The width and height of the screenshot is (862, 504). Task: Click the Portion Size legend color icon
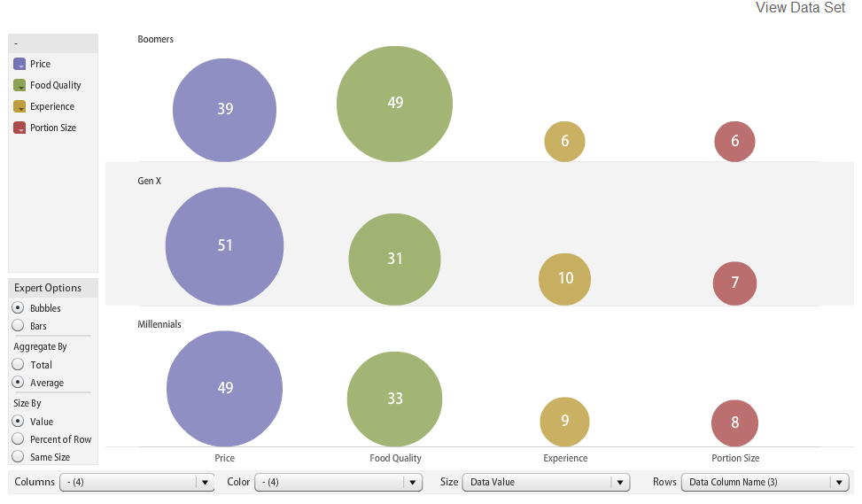[19, 128]
